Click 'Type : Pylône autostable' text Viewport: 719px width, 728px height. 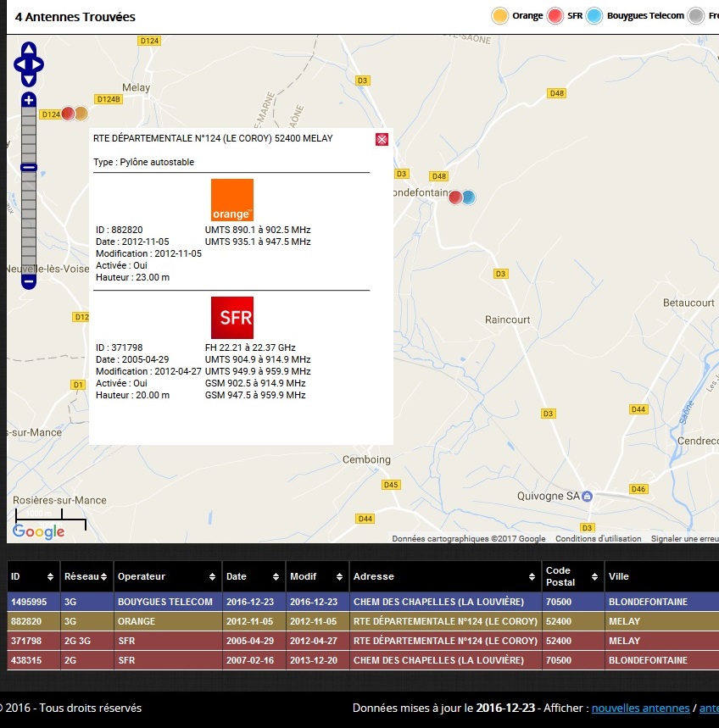(143, 162)
